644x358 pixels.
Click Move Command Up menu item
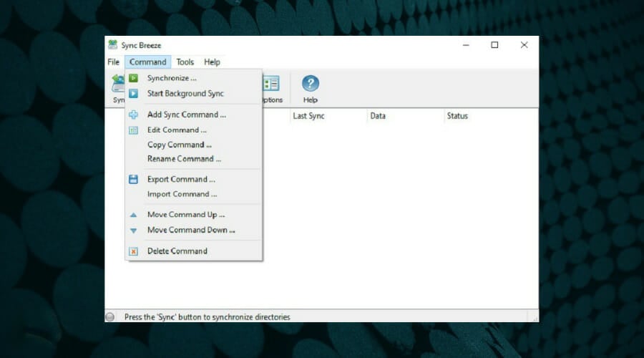186,215
